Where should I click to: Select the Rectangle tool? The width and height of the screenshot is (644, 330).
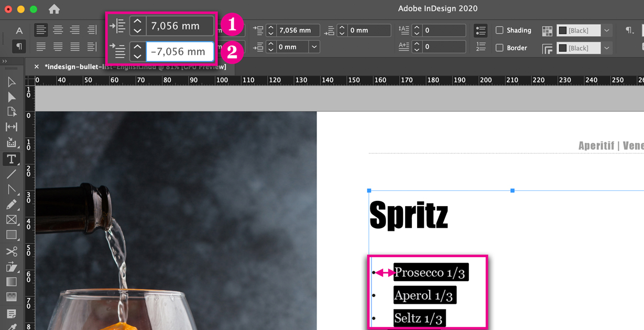pos(12,235)
